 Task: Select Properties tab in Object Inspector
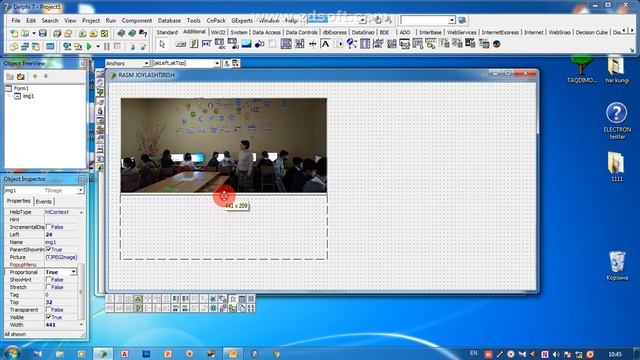19,201
